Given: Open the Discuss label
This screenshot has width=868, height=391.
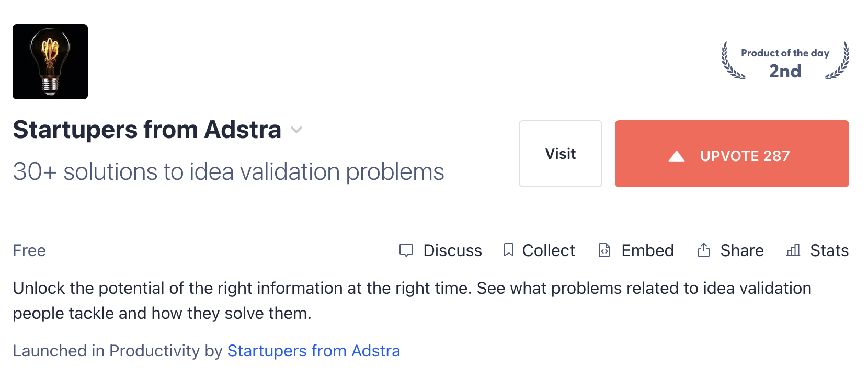Looking at the screenshot, I should point(452,250).
